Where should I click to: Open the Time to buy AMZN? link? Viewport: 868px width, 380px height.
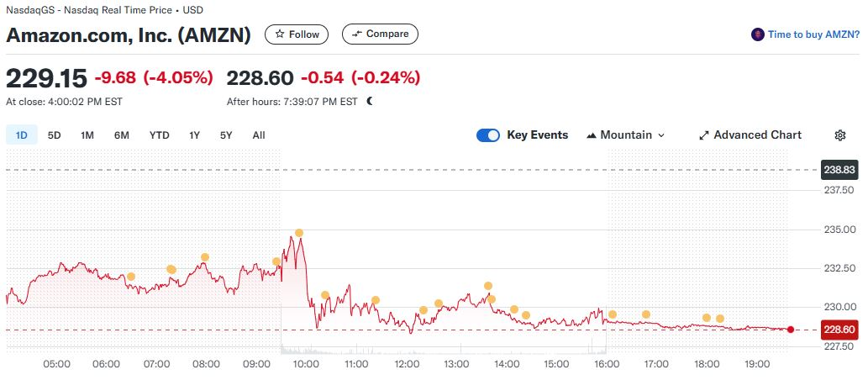[x=813, y=34]
